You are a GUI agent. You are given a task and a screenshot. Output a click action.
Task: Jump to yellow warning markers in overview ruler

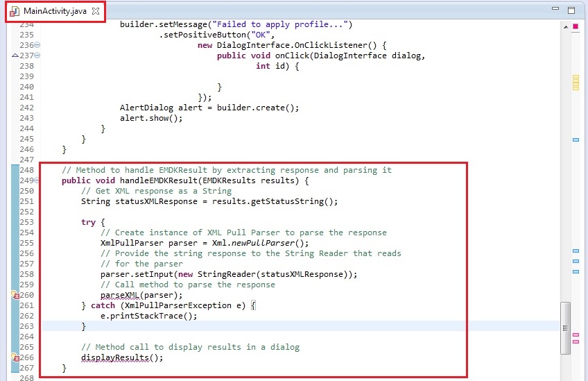576,83
